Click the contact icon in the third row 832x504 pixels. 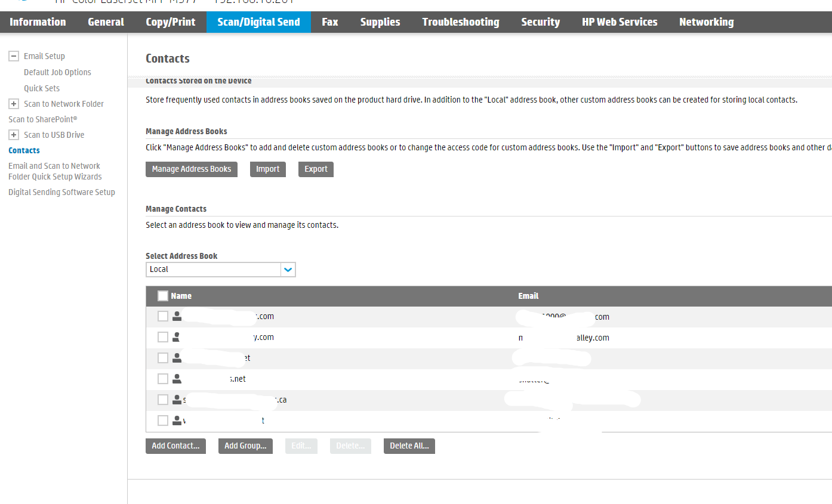177,357
